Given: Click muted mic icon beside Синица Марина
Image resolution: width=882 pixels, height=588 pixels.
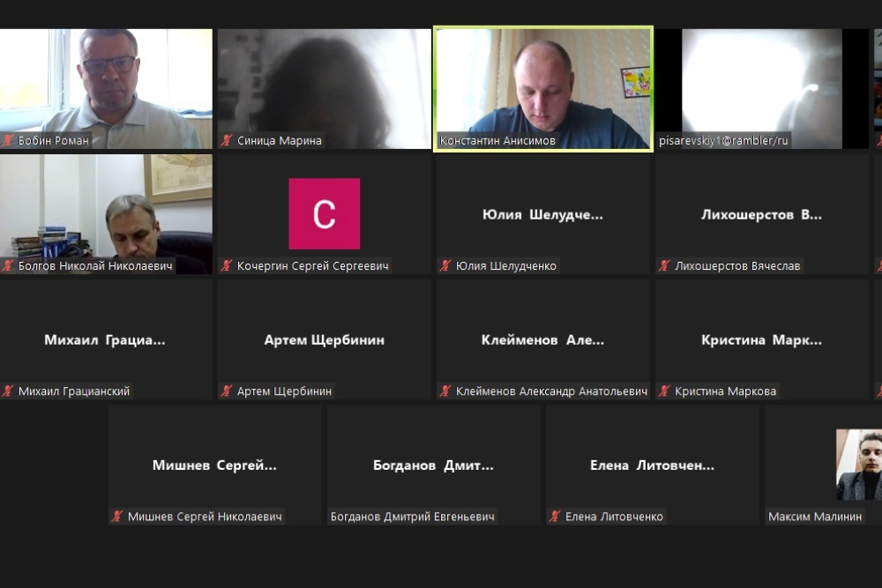Looking at the screenshot, I should tap(227, 140).
